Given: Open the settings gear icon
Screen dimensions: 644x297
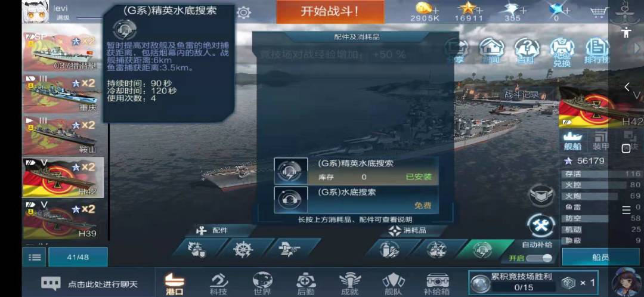Looking at the screenshot, I should 243,13.
